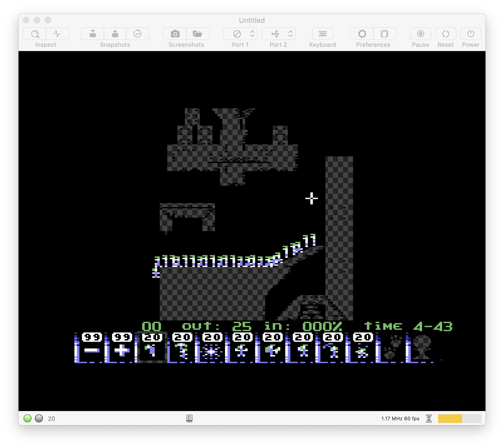The height and width of the screenshot is (448, 504).
Task: Click the time 4-43 counter
Action: [408, 326]
